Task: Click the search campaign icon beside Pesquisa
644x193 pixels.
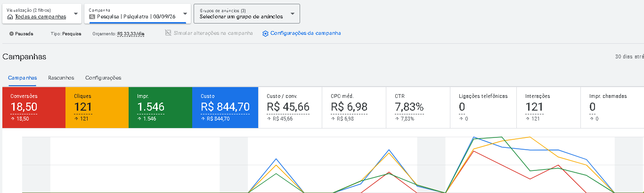Action: point(92,16)
